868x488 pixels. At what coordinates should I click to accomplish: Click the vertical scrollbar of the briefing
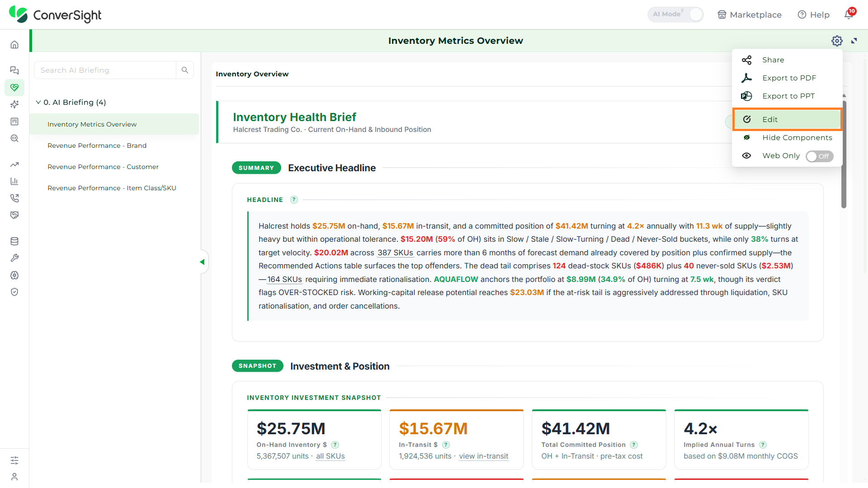pos(844,154)
